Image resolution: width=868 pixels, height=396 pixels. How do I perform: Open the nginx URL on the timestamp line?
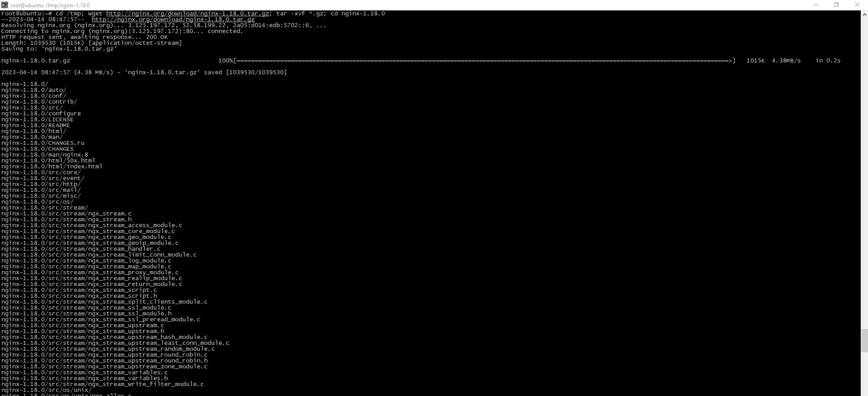click(173, 19)
